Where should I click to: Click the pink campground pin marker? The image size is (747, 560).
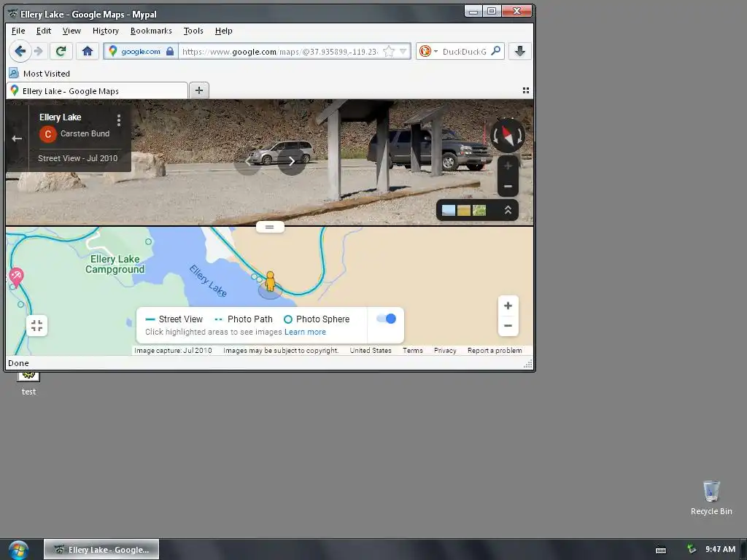pos(16,277)
